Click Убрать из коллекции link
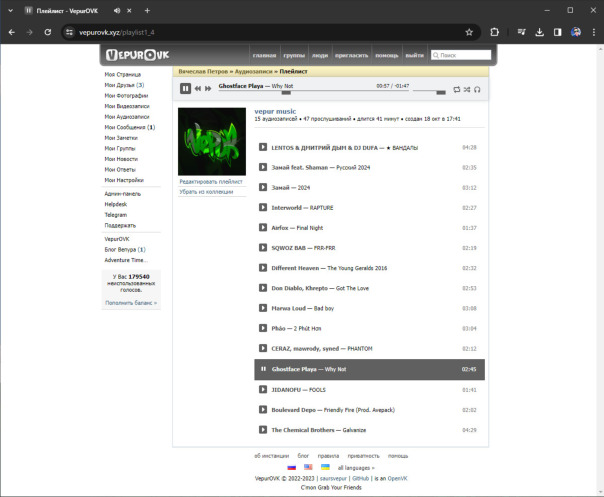Screen dimensions: 604x497 [206, 191]
